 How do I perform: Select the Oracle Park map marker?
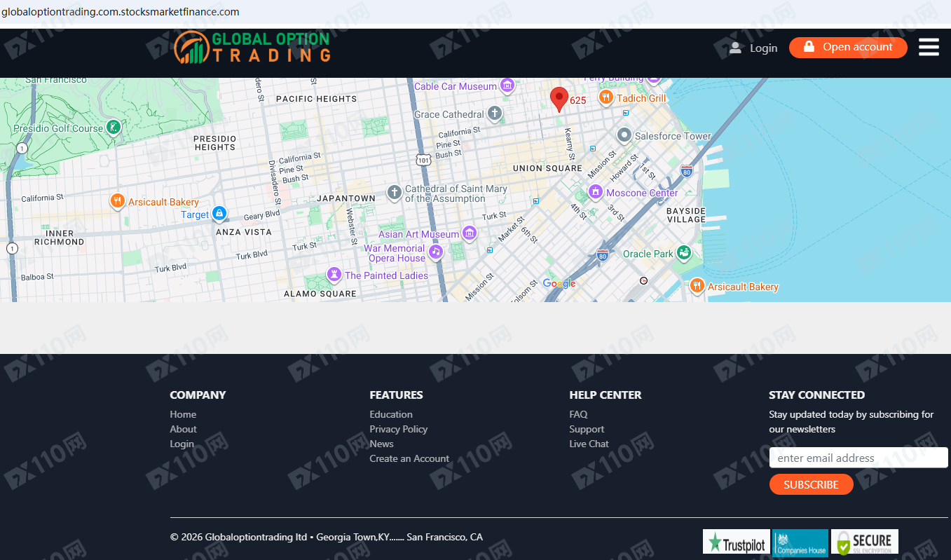click(x=684, y=253)
